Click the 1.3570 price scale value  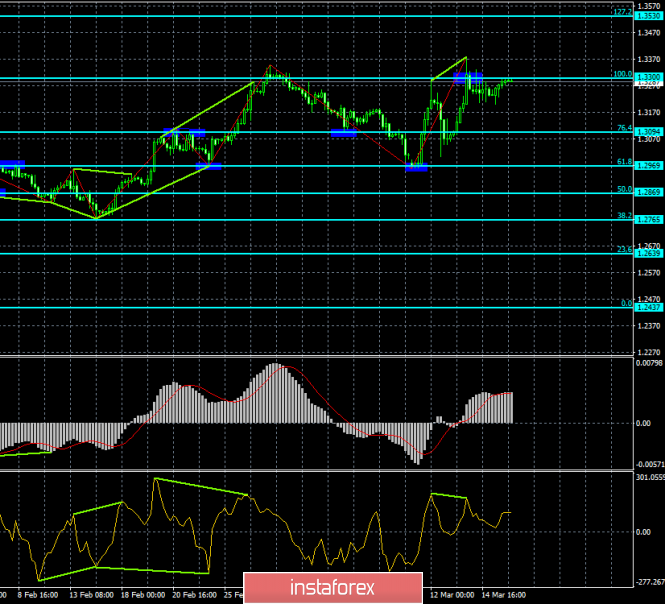point(649,6)
